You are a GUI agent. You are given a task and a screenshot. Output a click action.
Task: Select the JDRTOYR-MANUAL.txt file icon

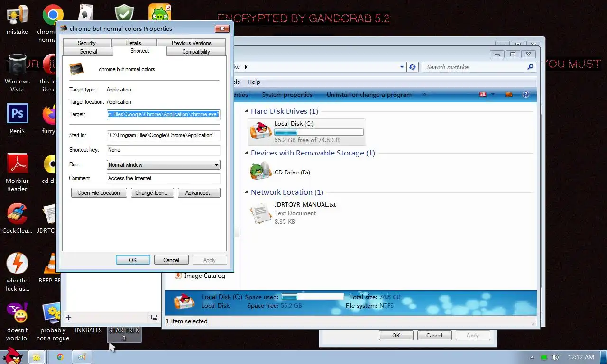coord(261,213)
